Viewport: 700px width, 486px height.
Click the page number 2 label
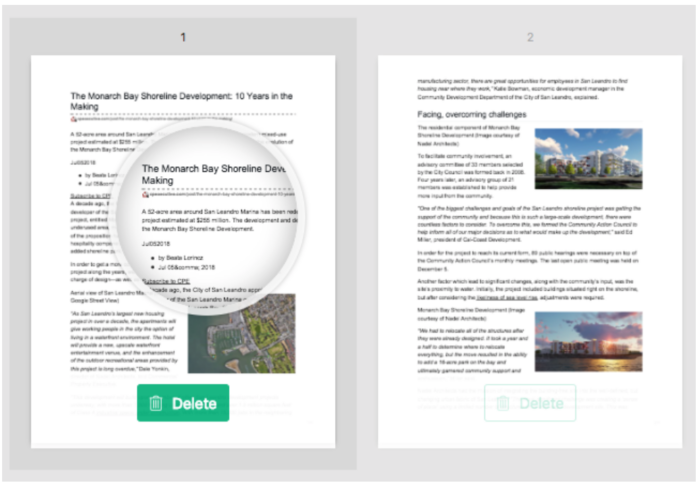[x=530, y=37]
